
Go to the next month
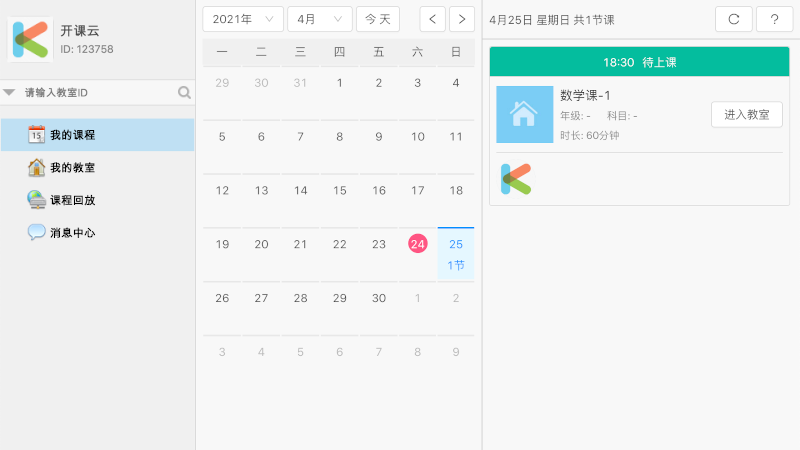tap(462, 19)
